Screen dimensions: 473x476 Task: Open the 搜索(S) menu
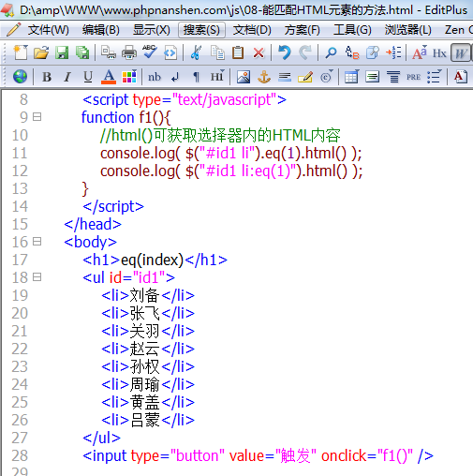pos(201,30)
